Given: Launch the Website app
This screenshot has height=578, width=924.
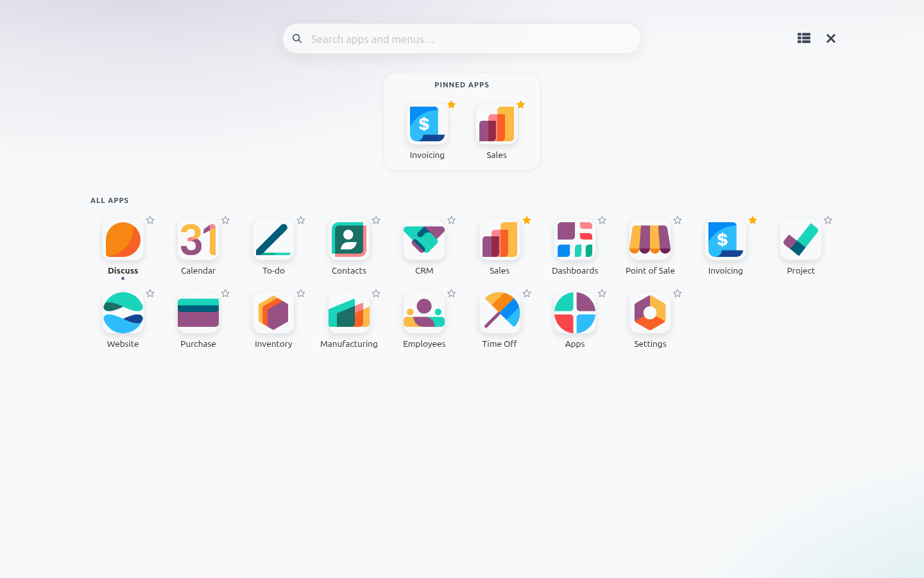Looking at the screenshot, I should click(x=123, y=313).
